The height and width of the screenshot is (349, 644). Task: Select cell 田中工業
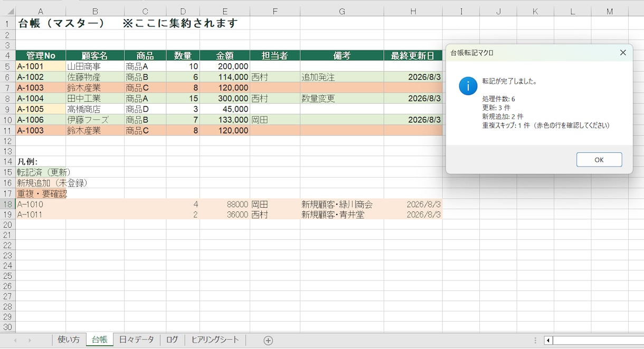[95, 99]
